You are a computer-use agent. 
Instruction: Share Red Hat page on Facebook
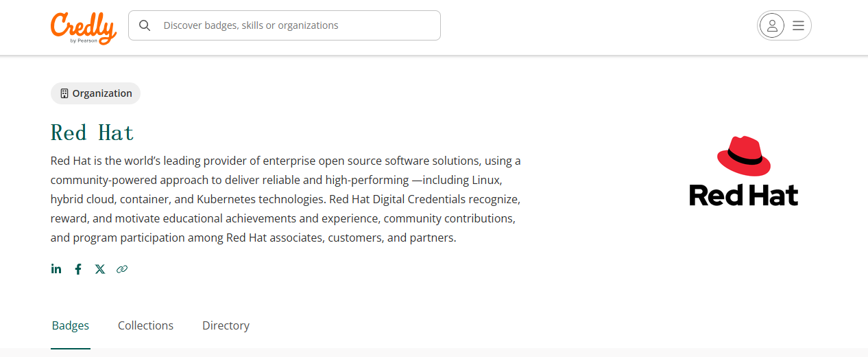tap(78, 269)
